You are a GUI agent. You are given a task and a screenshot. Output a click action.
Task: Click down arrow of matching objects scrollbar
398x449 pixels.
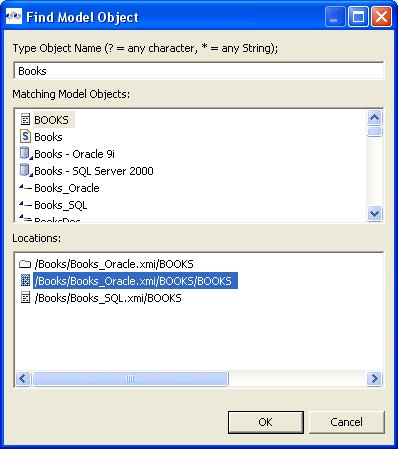click(375, 213)
